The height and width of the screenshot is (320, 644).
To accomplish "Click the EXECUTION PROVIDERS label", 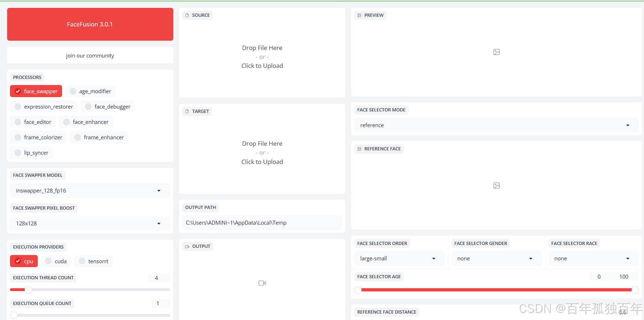I will (x=38, y=247).
